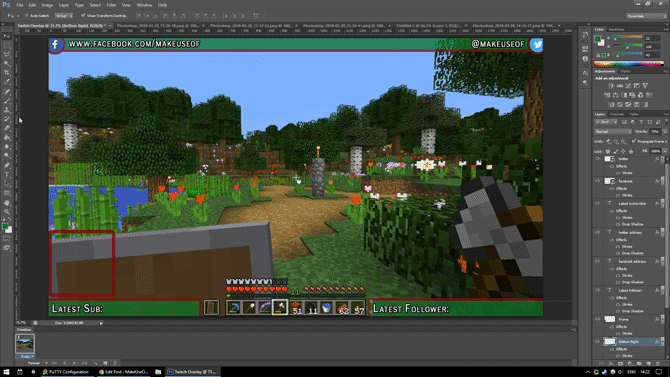Screen dimensions: 670x377
Task: Collapse effects of the Frame layer
Action: (662, 319)
